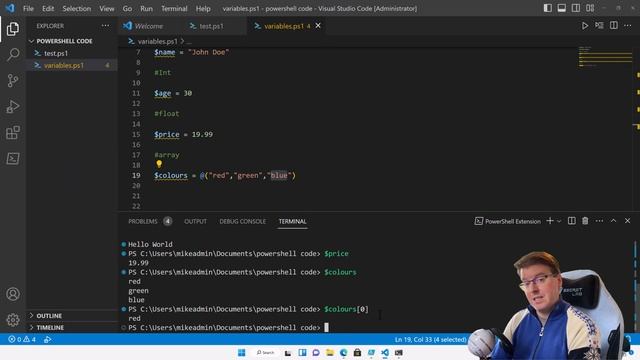Open the Help menu
Viewport: 640px width, 360px height.
point(203,9)
